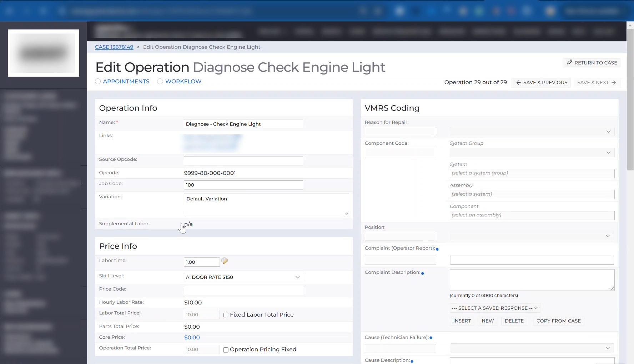
Task: Click the Opcode value 9999-80-000-0001
Action: 210,173
